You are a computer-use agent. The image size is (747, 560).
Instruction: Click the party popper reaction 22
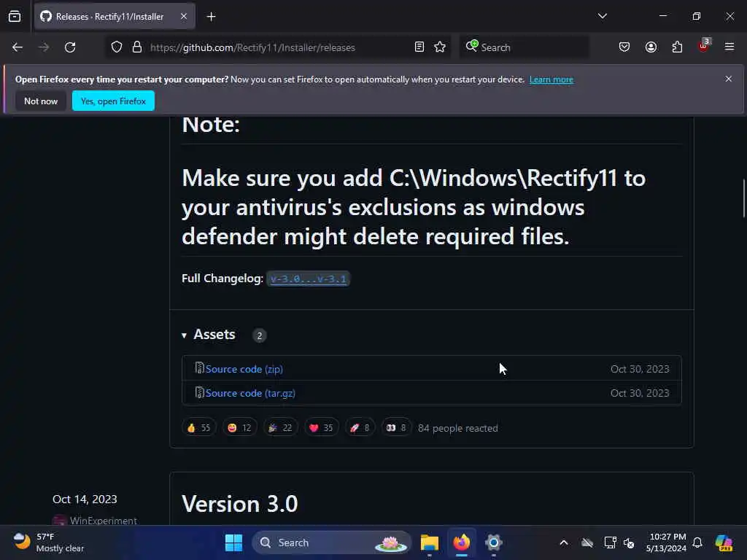point(281,427)
